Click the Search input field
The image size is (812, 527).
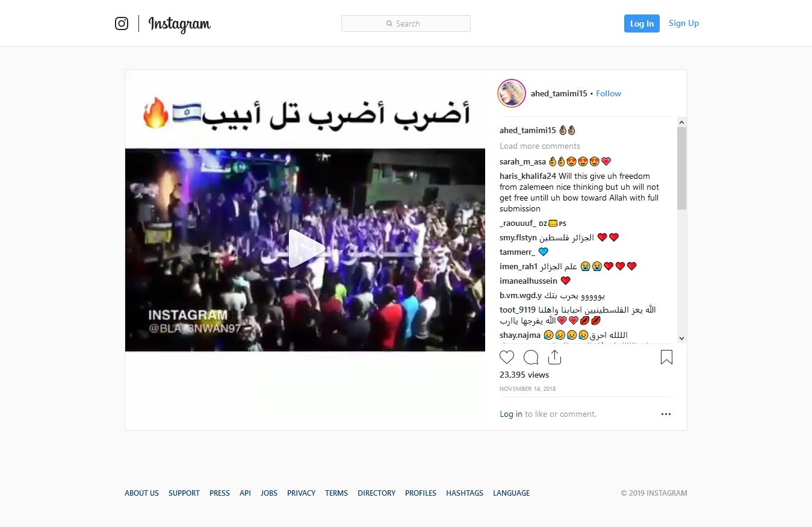[406, 23]
